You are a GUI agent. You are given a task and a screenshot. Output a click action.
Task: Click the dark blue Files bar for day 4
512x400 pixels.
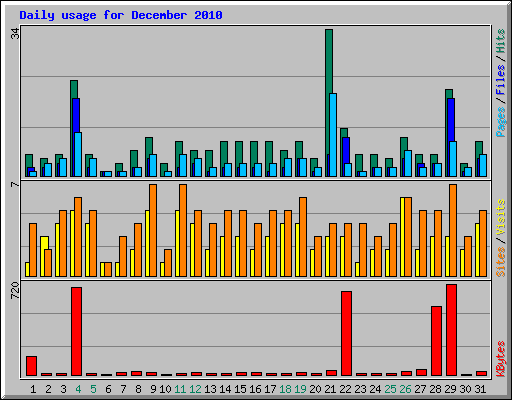click(75, 115)
